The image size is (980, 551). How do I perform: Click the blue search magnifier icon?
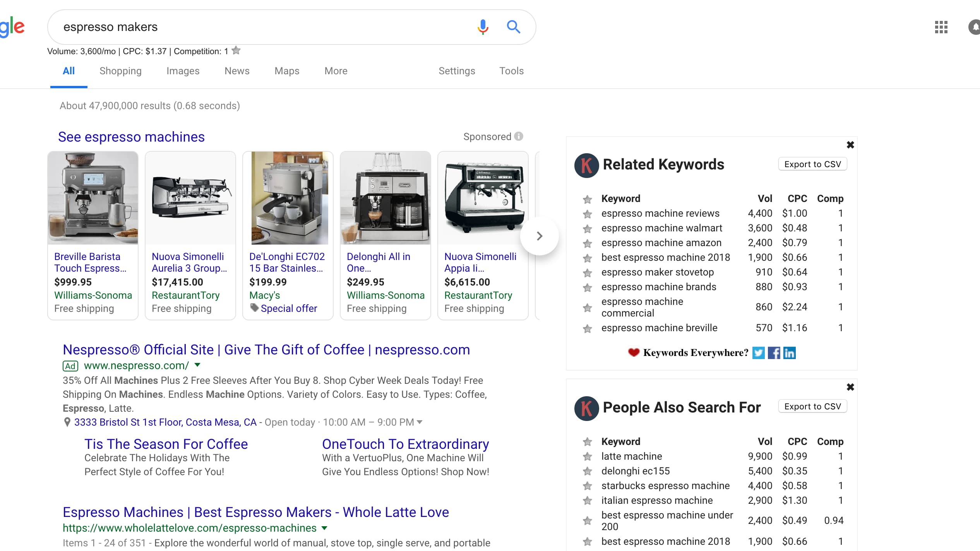[x=514, y=27]
